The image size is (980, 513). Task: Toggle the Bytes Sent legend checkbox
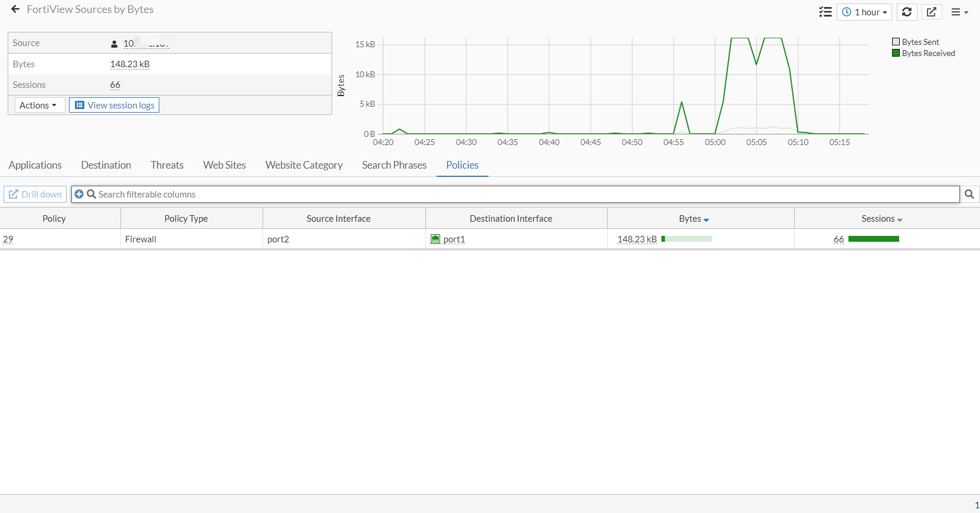pos(896,42)
